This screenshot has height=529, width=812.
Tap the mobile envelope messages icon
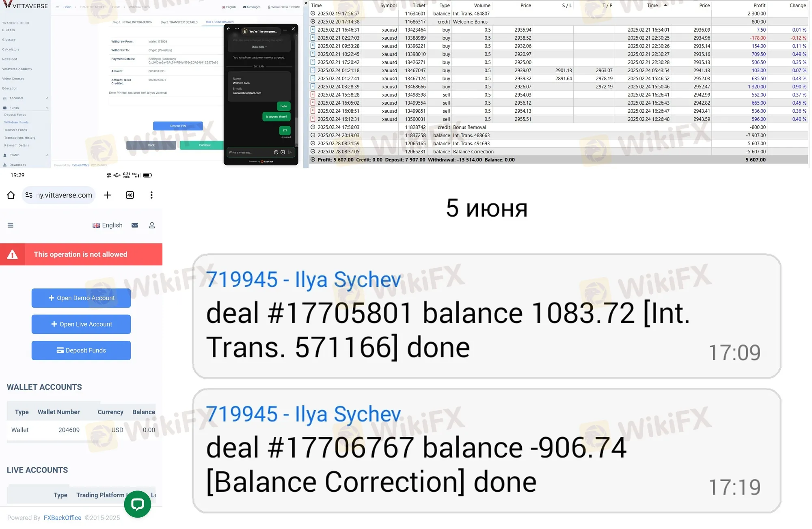135,225
